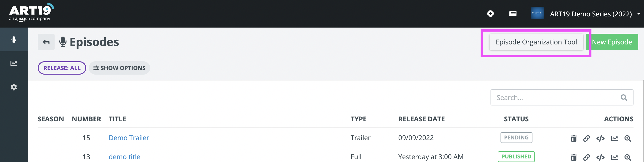Open the Demo Trailer episode link
The image size is (644, 162).
coord(129,138)
